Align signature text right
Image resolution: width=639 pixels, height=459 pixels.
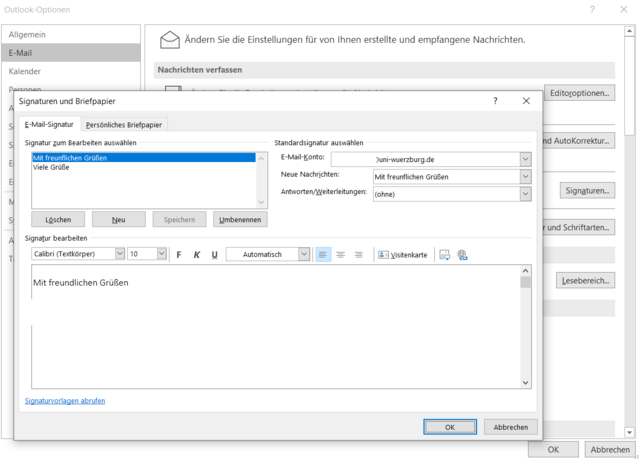[x=359, y=255]
